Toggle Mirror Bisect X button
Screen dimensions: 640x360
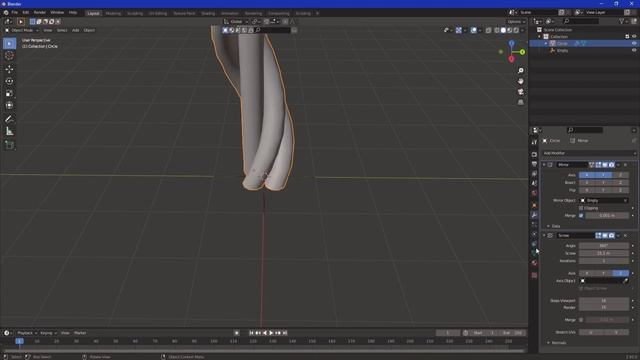click(x=587, y=182)
